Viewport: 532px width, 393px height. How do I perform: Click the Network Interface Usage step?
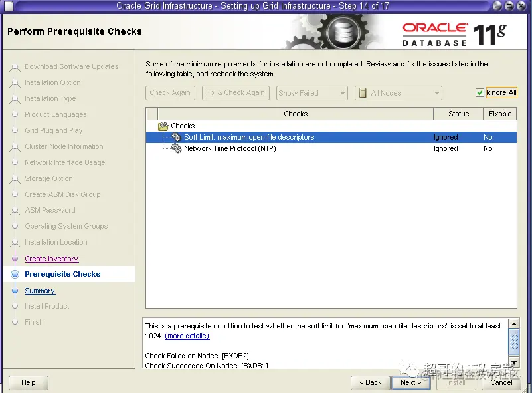(x=65, y=162)
